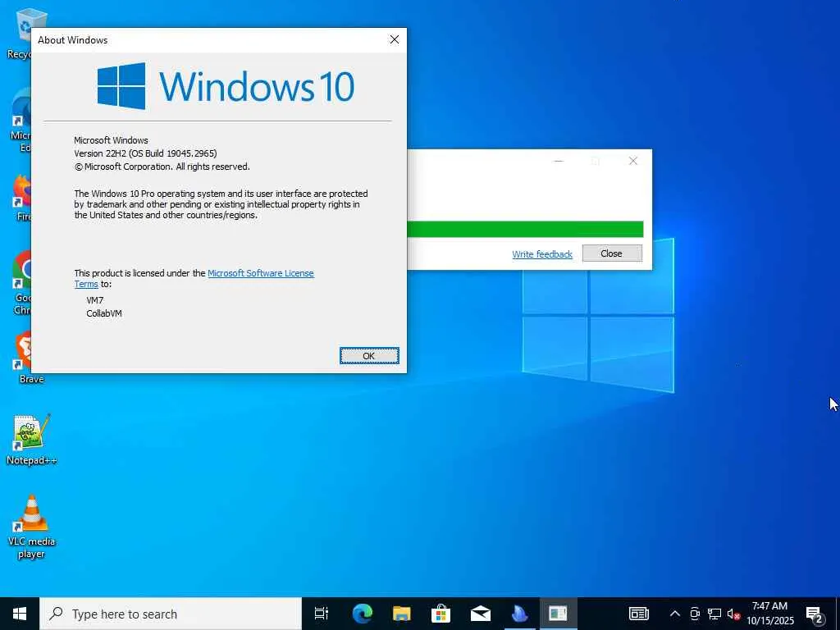
Task: Open the Start menu
Action: (x=20, y=614)
